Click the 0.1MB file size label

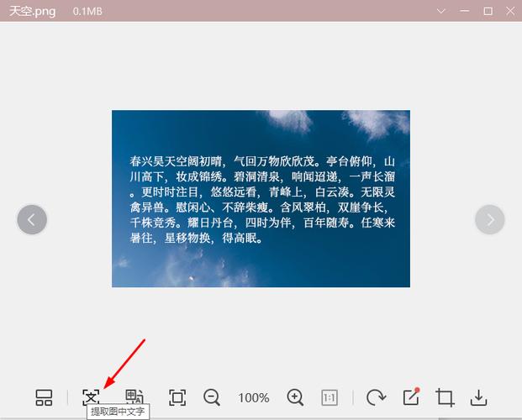point(87,11)
